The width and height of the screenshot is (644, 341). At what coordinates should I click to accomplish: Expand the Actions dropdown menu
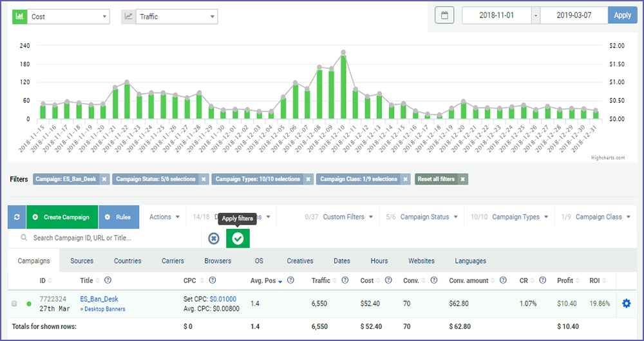coord(164,217)
